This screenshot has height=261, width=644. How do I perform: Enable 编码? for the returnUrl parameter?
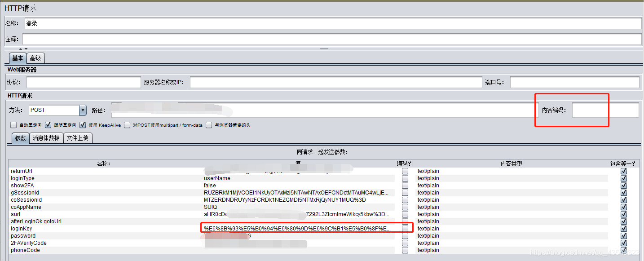click(405, 171)
